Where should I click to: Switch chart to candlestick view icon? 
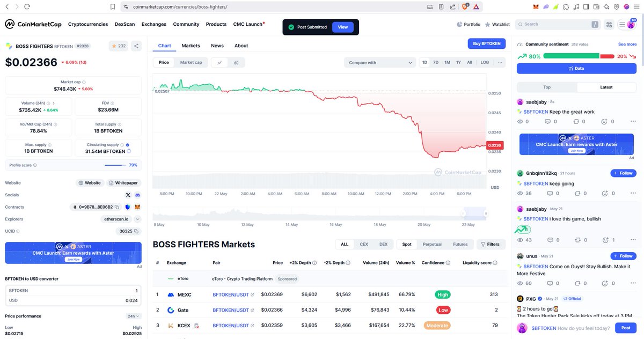pos(236,63)
